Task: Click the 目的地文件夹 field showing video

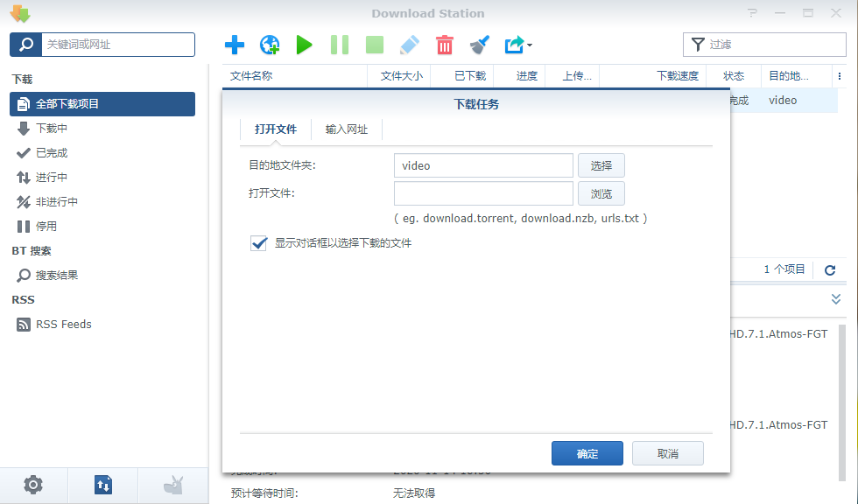Action: pos(483,165)
